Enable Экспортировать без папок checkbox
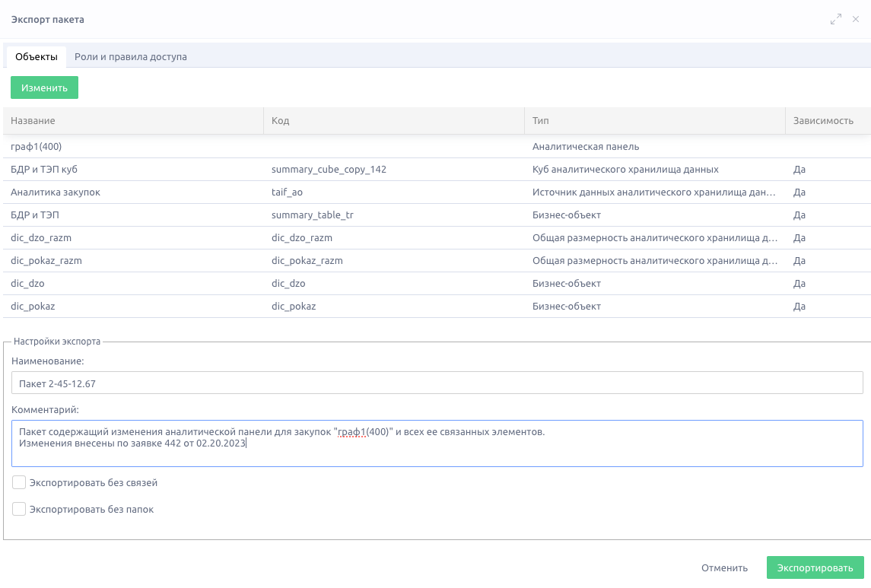871x588 pixels. pos(19,509)
